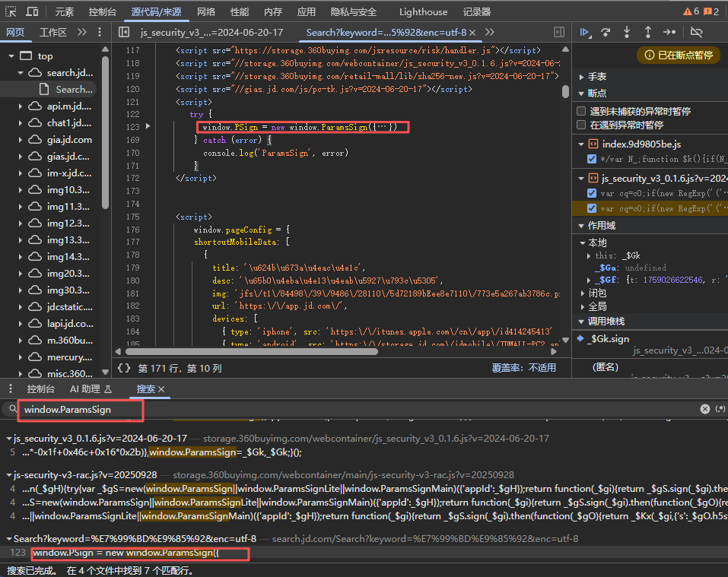Click the _$Gk.sign call stack entry

coord(608,338)
